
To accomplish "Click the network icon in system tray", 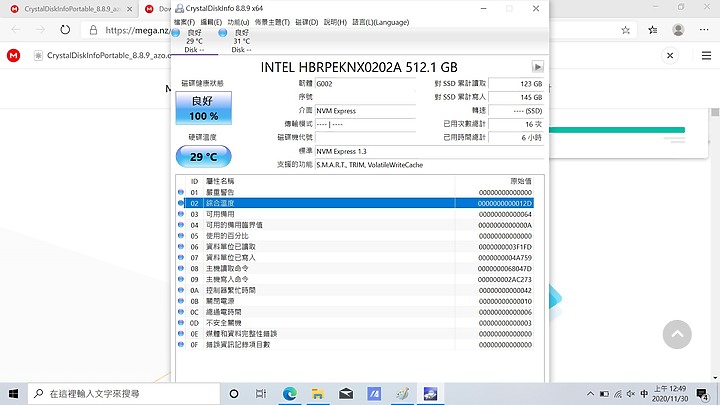I will point(618,394).
